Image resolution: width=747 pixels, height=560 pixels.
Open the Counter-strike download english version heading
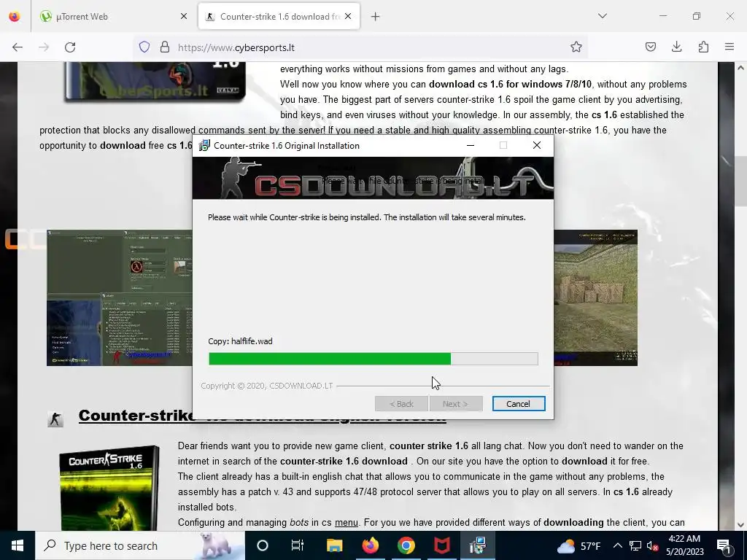pos(262,416)
